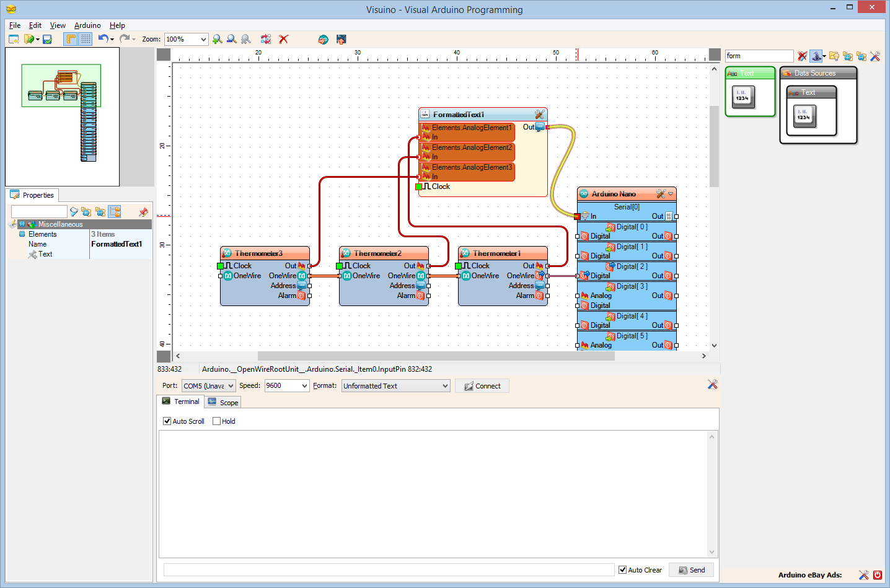This screenshot has height=588, width=890.
Task: Collapse all properties icon in Properties panel
Action: coord(100,212)
